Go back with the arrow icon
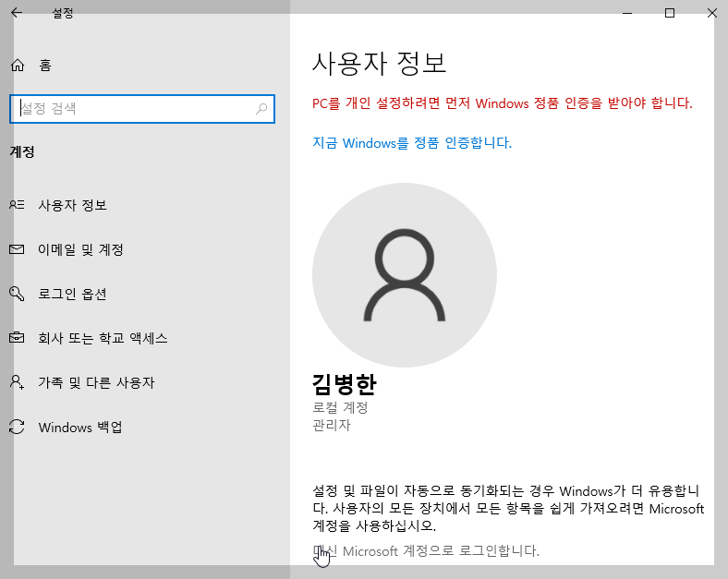Screen dimensions: 728x579 (x=17, y=13)
